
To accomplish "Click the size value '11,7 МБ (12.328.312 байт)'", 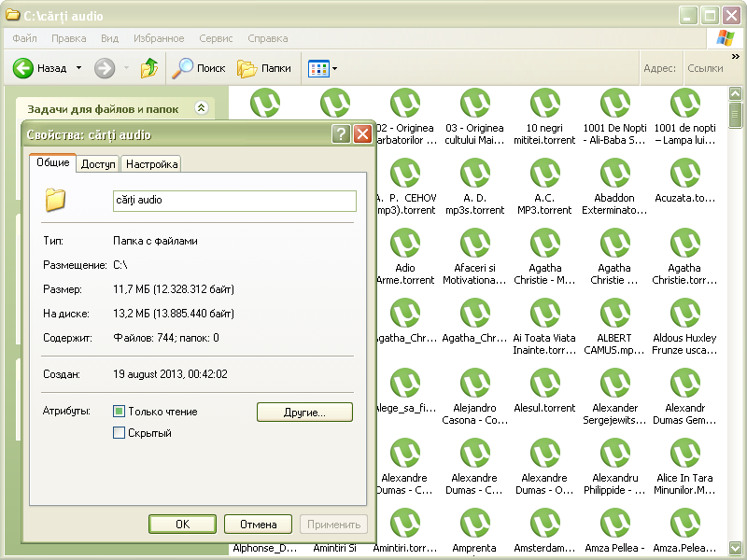I will (x=174, y=289).
